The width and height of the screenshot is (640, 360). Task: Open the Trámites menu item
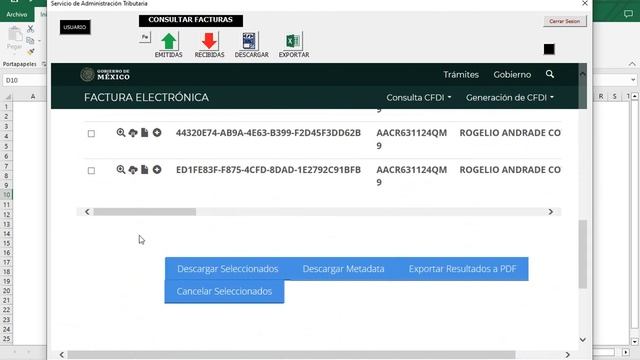(x=461, y=75)
